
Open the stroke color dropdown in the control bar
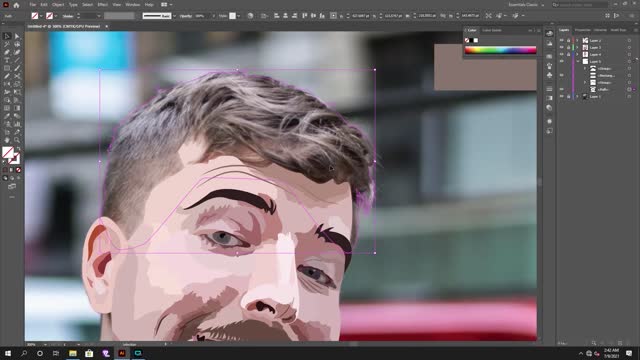tap(56, 16)
